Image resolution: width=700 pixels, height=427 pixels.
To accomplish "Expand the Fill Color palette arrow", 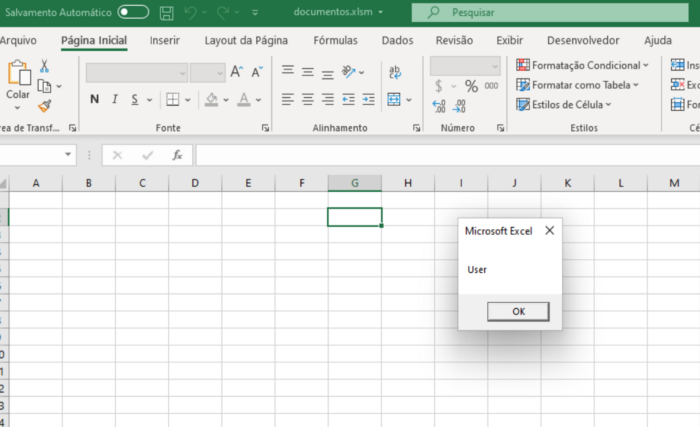I will click(x=226, y=100).
